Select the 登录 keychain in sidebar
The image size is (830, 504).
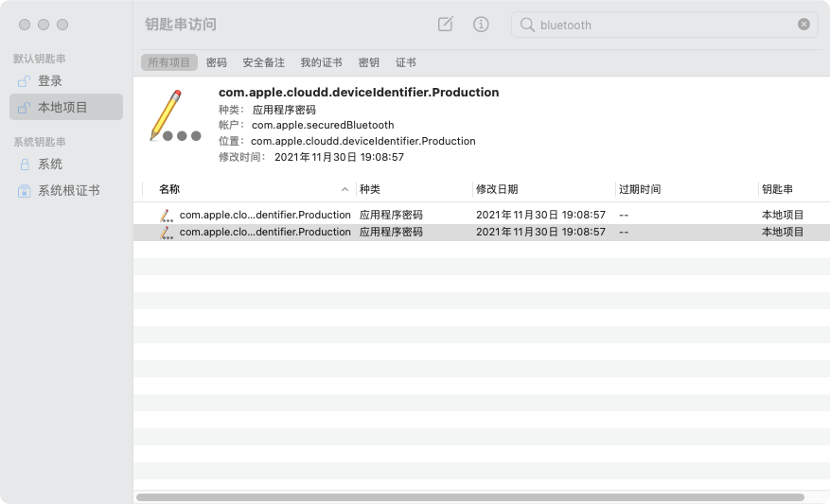coord(66,81)
